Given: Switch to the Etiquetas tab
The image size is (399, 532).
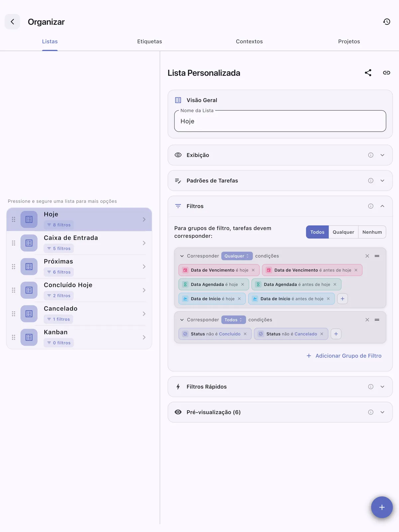Looking at the screenshot, I should tap(150, 42).
